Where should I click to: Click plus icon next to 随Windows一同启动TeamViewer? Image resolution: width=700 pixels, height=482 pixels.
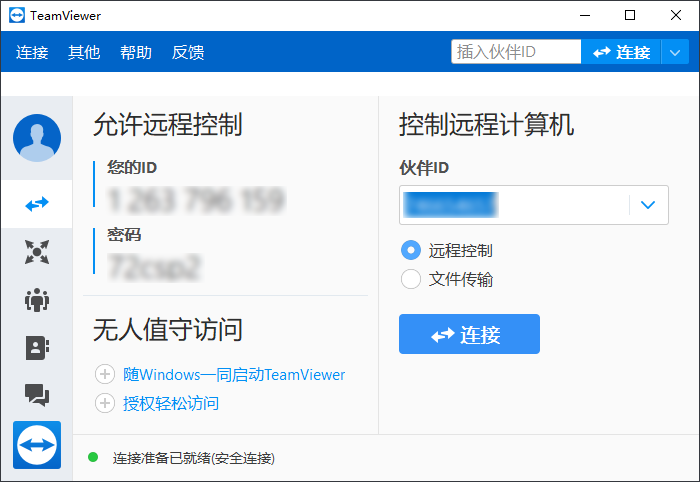tap(105, 374)
